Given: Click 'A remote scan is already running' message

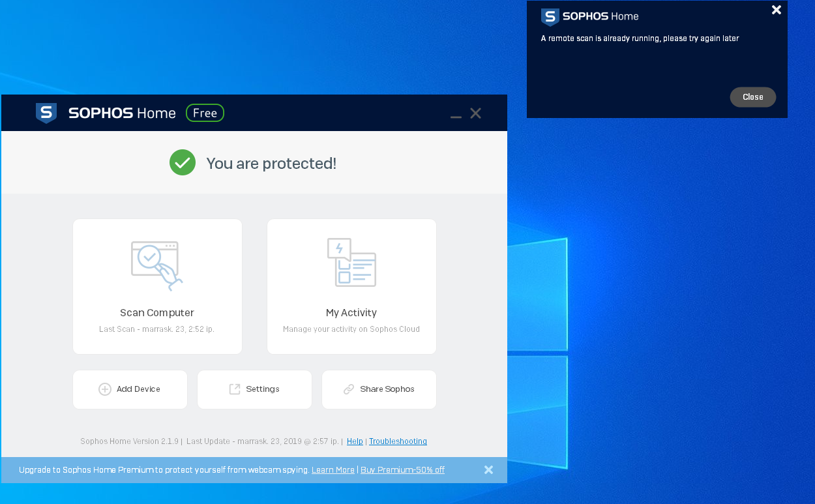Looking at the screenshot, I should click(640, 38).
